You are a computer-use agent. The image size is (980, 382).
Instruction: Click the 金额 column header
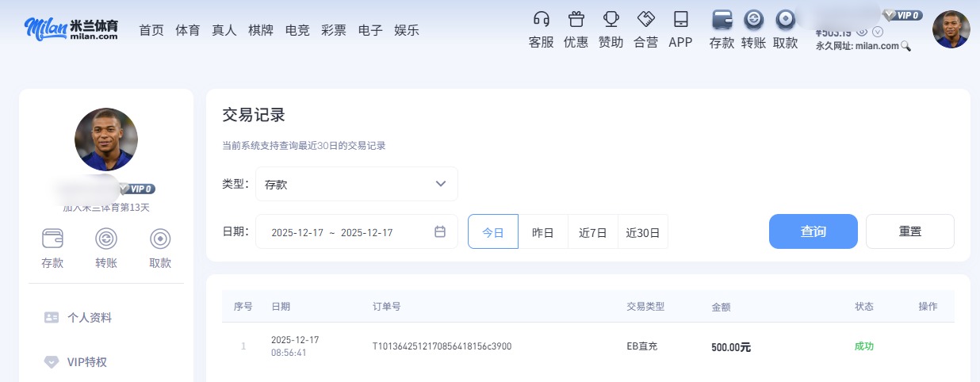coord(721,306)
